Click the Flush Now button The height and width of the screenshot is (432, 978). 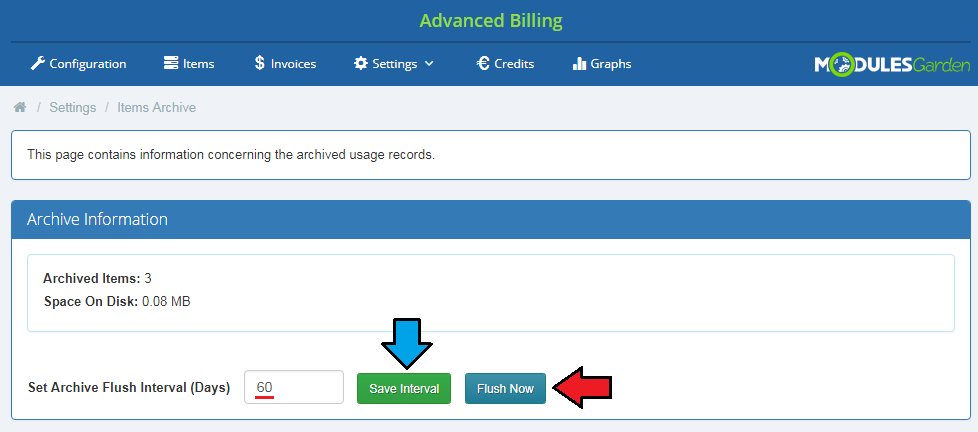pos(505,388)
